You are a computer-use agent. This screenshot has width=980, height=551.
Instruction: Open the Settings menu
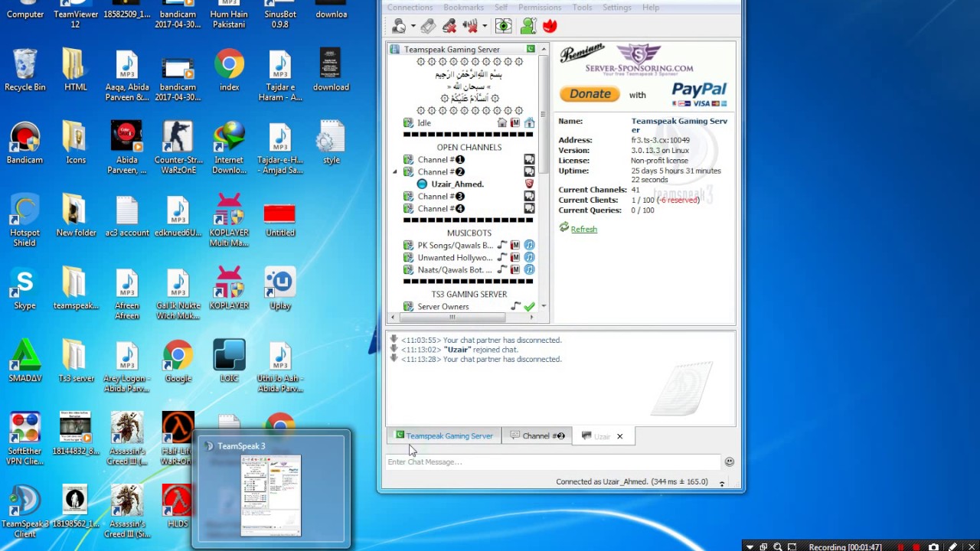617,7
